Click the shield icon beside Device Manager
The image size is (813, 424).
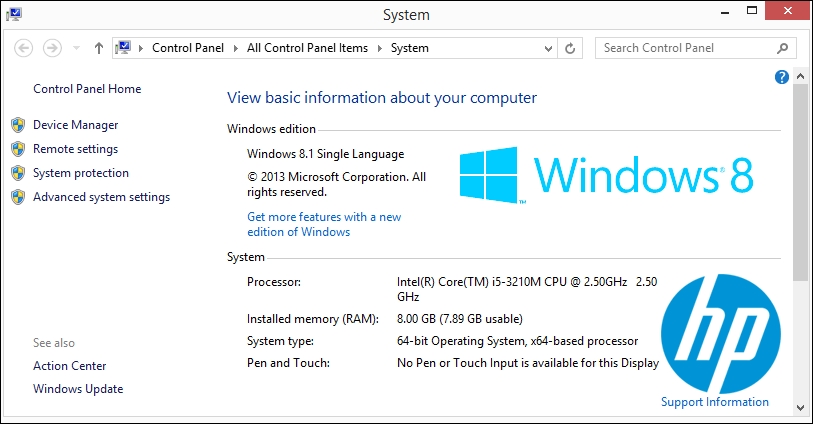[18, 125]
